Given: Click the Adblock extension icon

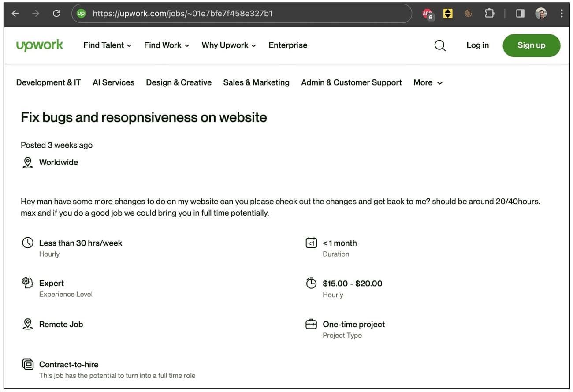Looking at the screenshot, I should coord(428,14).
